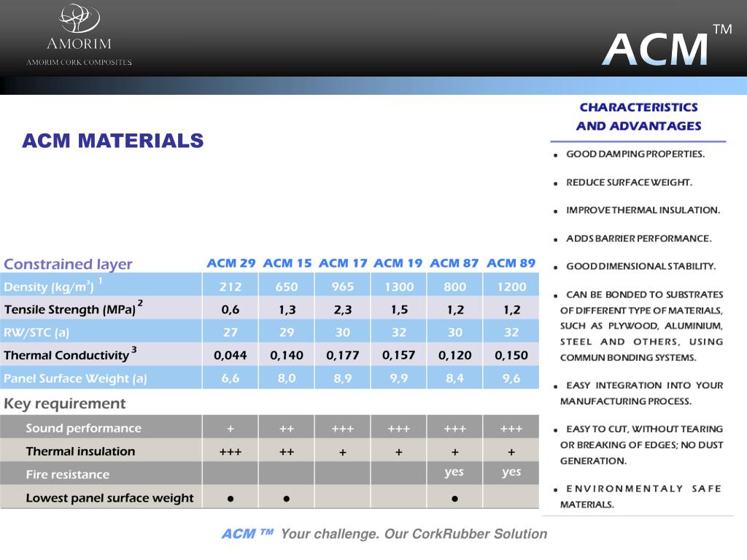This screenshot has width=747, height=560.
Task: Click the ACM 89 column header
Action: pyautogui.click(x=511, y=263)
